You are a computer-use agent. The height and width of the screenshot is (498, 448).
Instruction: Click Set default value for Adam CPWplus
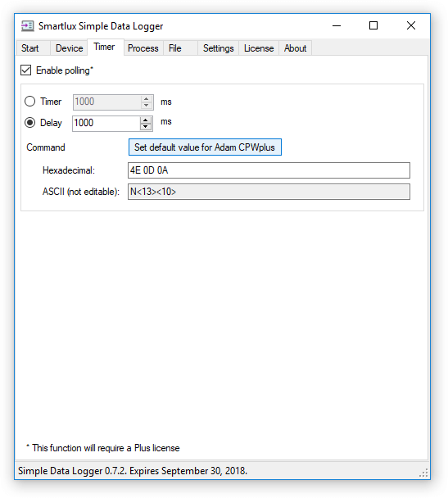pos(205,147)
